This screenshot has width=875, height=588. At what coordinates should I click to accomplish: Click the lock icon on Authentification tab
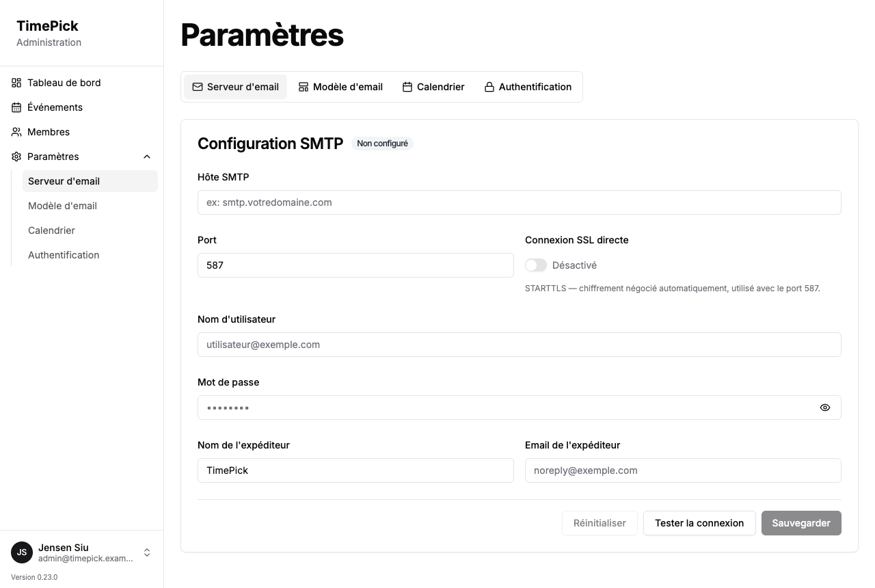coord(489,87)
